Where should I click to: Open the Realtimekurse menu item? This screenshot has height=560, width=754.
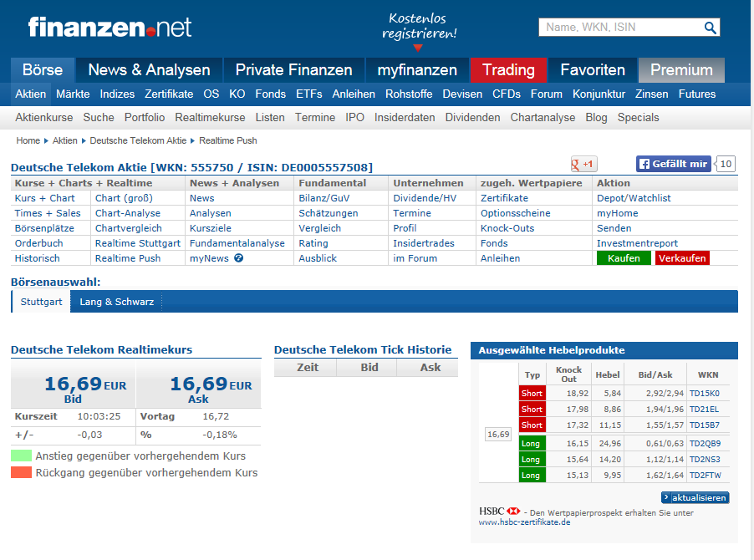tap(210, 118)
